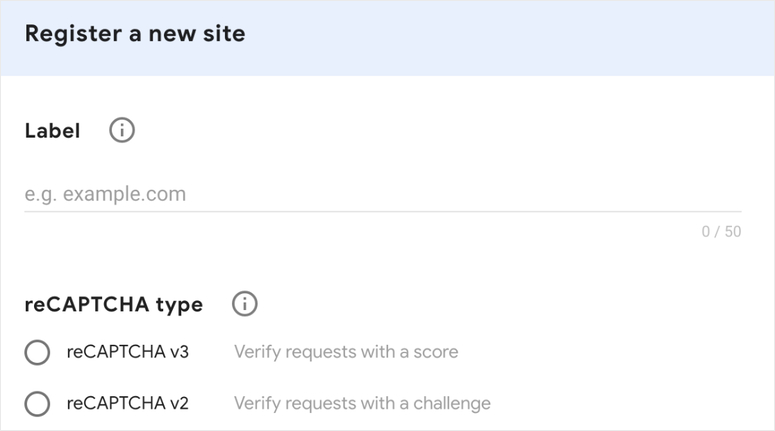Click 'Verify requests with a score' description
775x431 pixels.
click(x=346, y=352)
